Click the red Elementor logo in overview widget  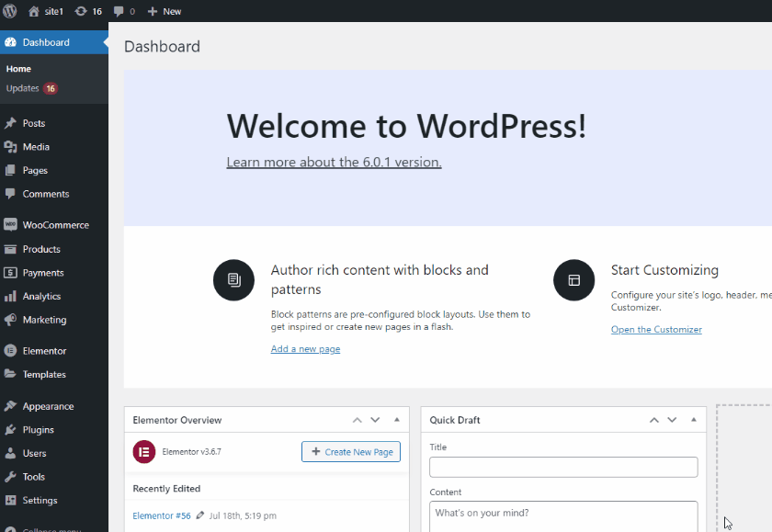coord(144,452)
